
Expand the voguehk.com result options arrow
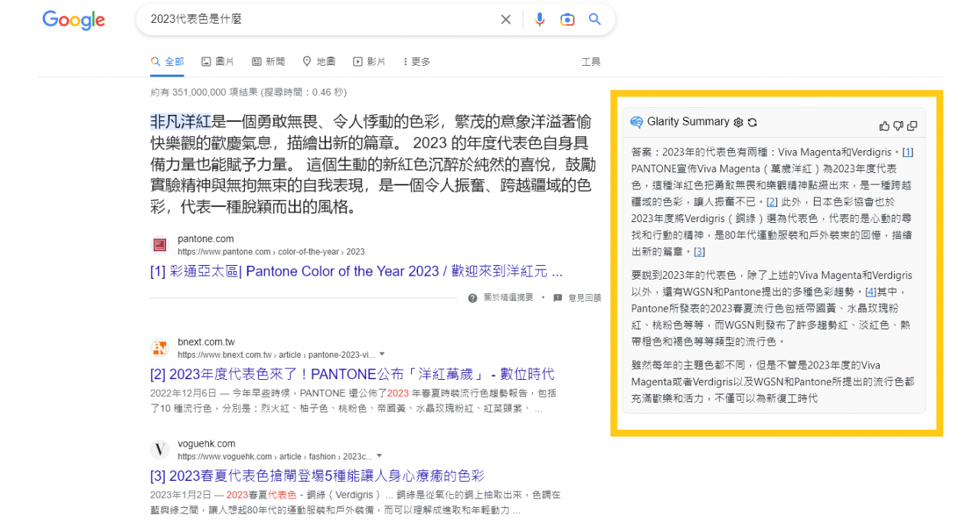click(x=379, y=456)
